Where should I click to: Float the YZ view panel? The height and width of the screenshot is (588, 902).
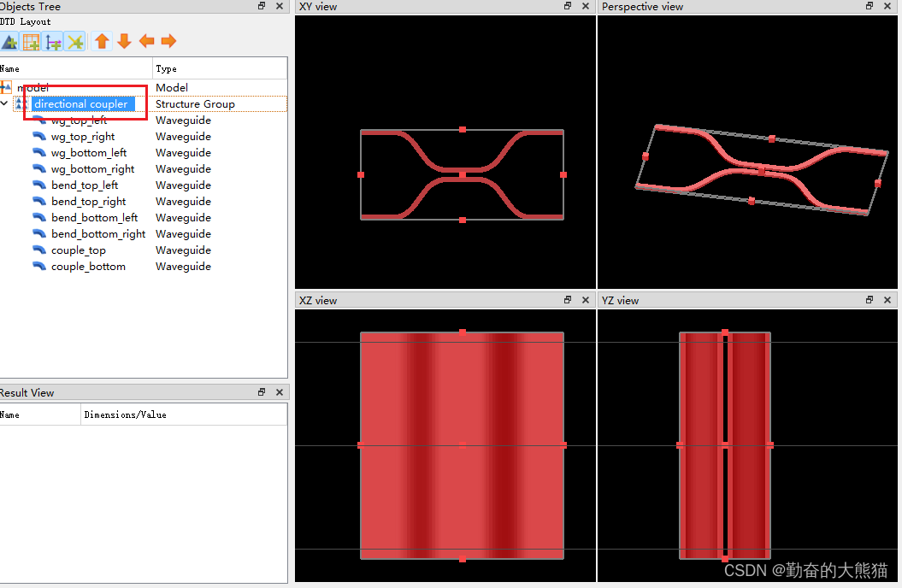[870, 299]
